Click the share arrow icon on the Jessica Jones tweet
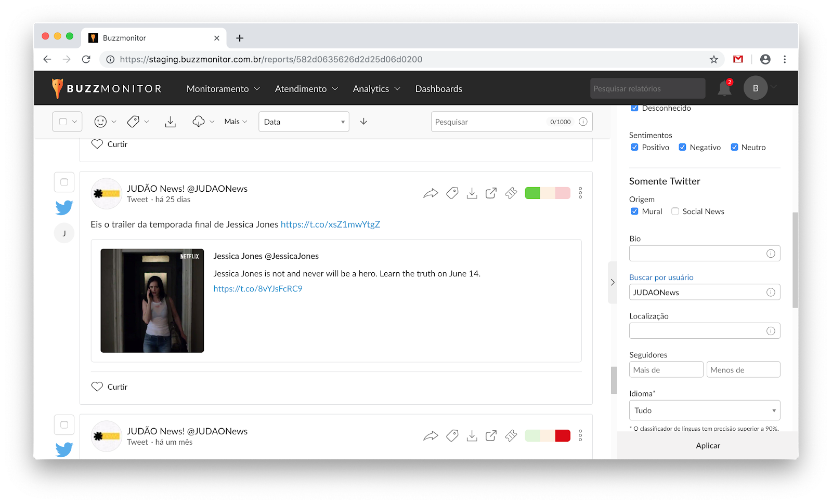Image resolution: width=832 pixels, height=504 pixels. [x=431, y=193]
